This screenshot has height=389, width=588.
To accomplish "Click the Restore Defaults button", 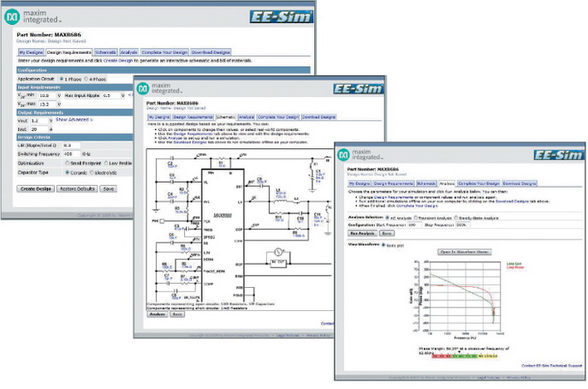I will pyautogui.click(x=77, y=189).
